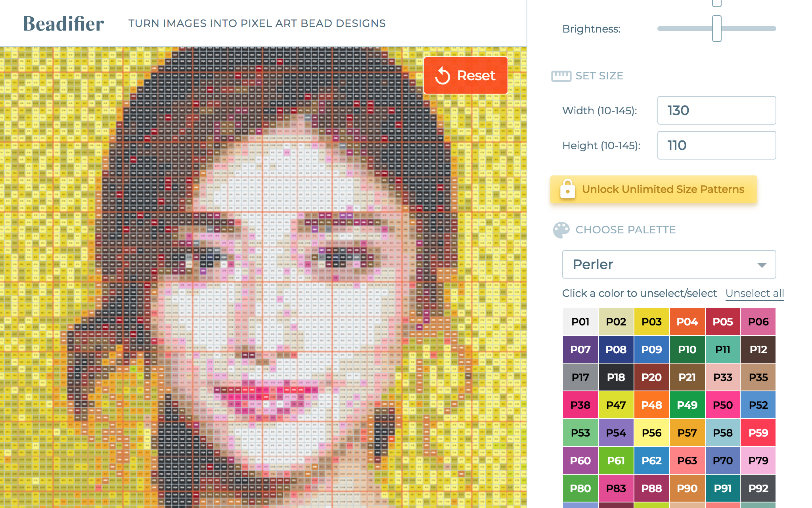Open the Perler palette dropdown
This screenshot has height=508, width=812.
point(668,264)
